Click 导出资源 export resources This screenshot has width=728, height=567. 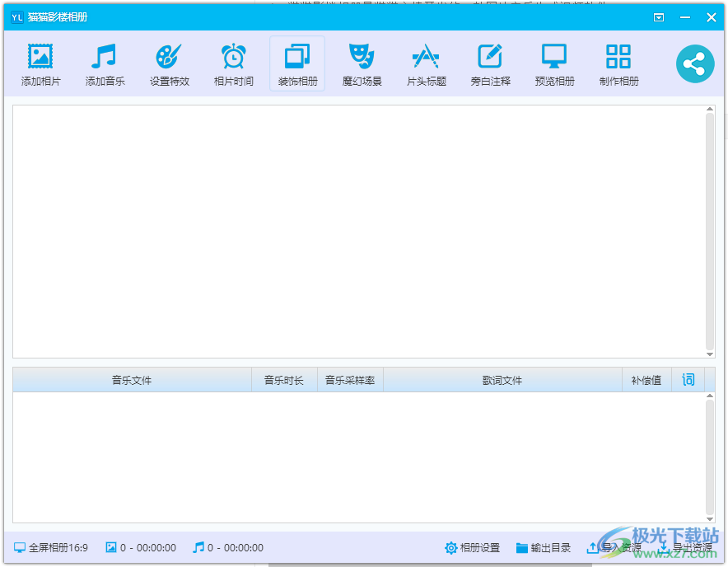pos(685,548)
